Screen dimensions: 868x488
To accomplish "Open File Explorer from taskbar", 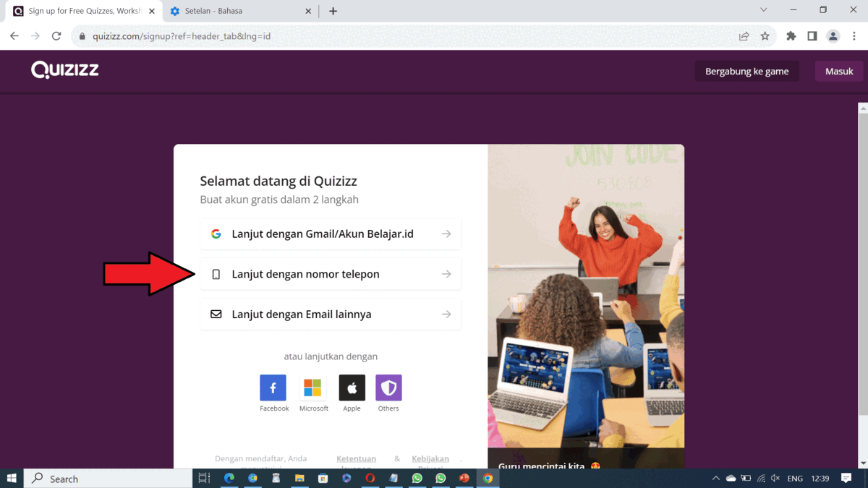I will tap(299, 479).
